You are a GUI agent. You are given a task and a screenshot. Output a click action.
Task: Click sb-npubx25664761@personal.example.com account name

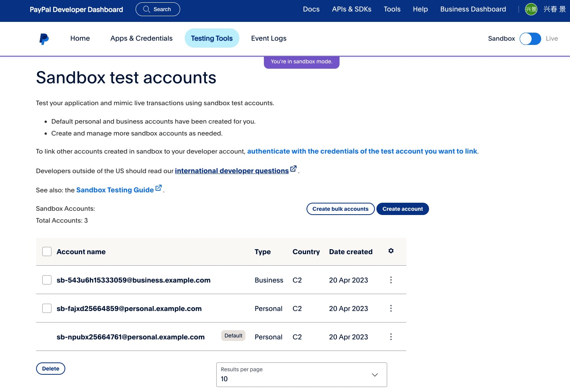coord(131,337)
